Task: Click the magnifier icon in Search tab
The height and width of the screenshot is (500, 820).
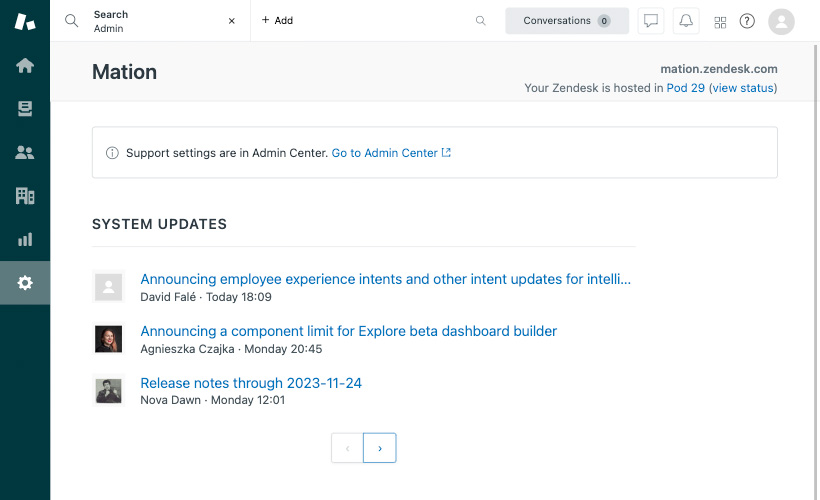Action: point(72,21)
